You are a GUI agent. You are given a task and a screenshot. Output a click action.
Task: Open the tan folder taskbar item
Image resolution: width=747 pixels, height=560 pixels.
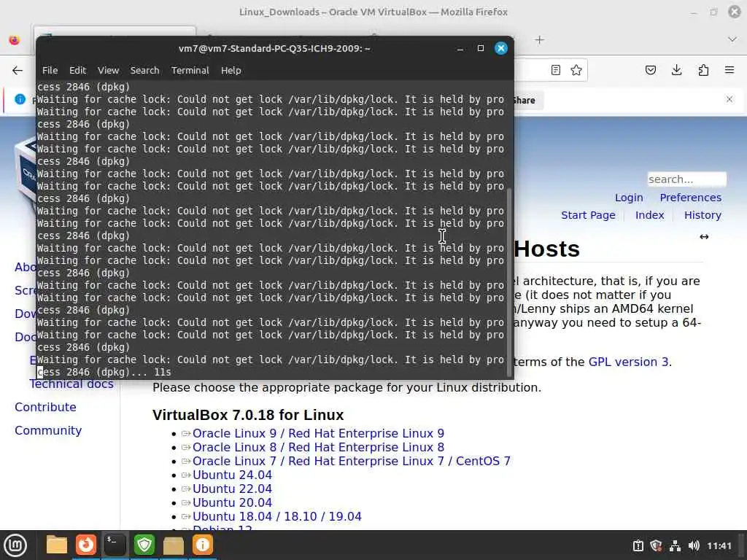(x=174, y=545)
